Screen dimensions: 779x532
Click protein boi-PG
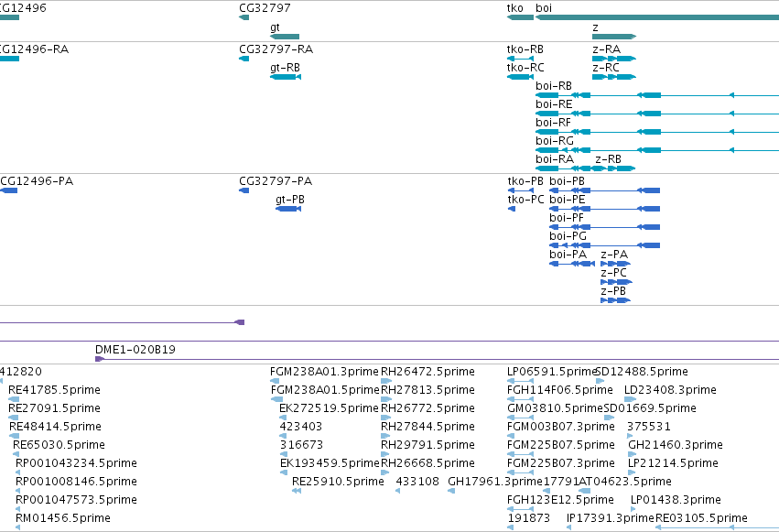[x=605, y=245]
